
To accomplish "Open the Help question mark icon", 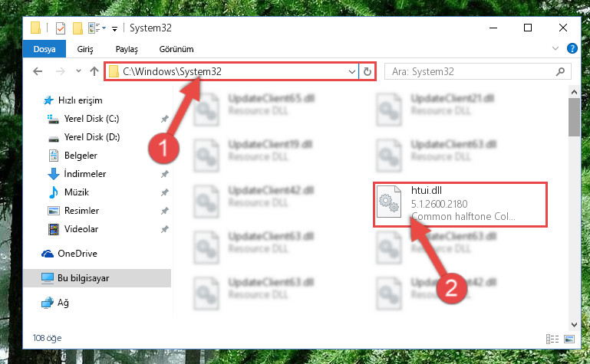I will 572,48.
